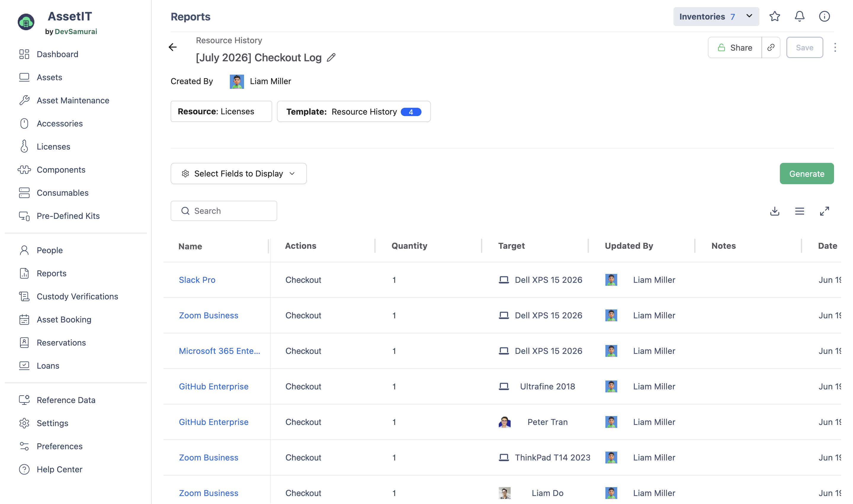Click the favorites star icon
The image size is (853, 504).
775,16
